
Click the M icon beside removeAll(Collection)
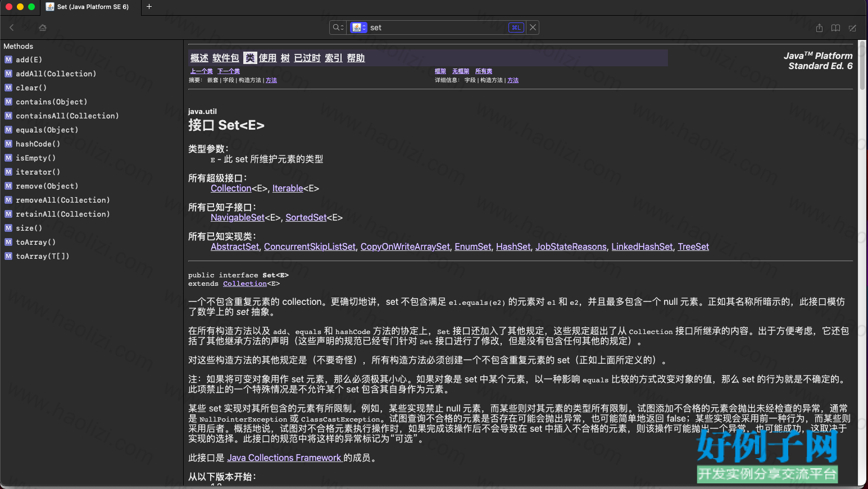[x=8, y=200]
